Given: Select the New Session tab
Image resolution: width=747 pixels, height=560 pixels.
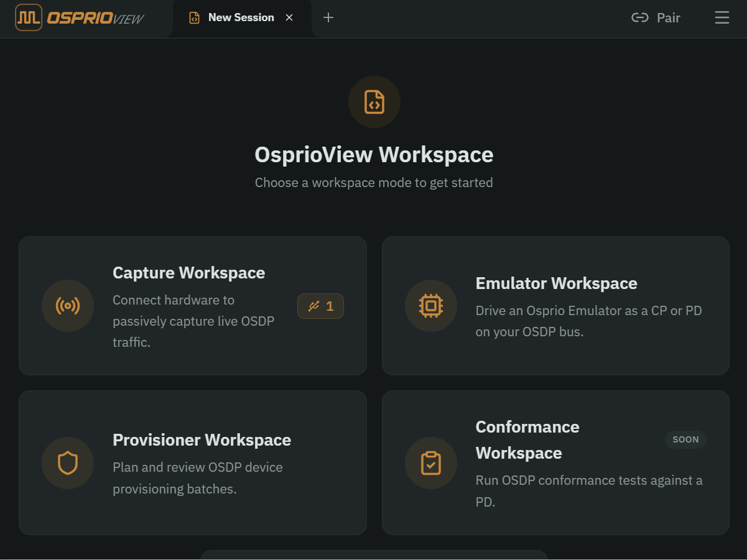Looking at the screenshot, I should [242, 18].
